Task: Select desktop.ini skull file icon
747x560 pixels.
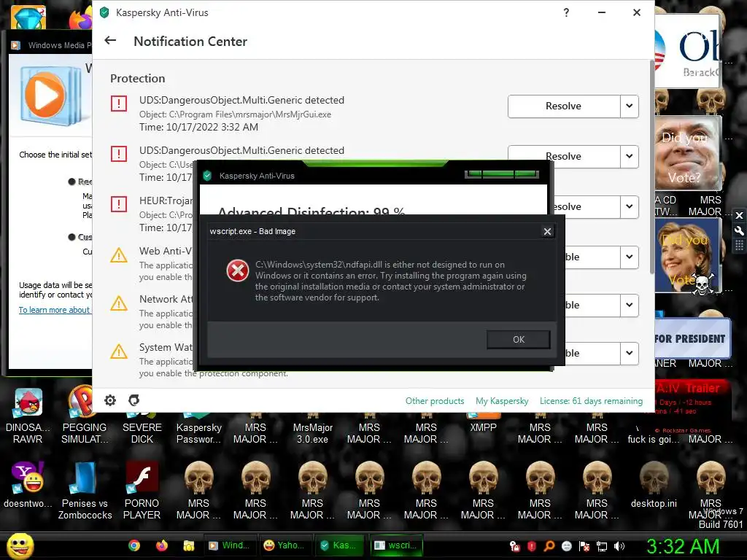Action: click(x=654, y=485)
